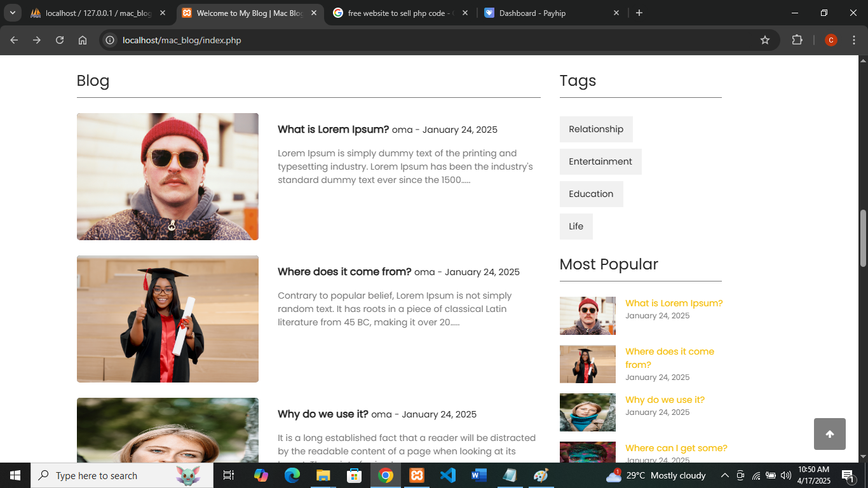Open the Paint palette icon on the taskbar
This screenshot has height=488, width=868.
541,475
